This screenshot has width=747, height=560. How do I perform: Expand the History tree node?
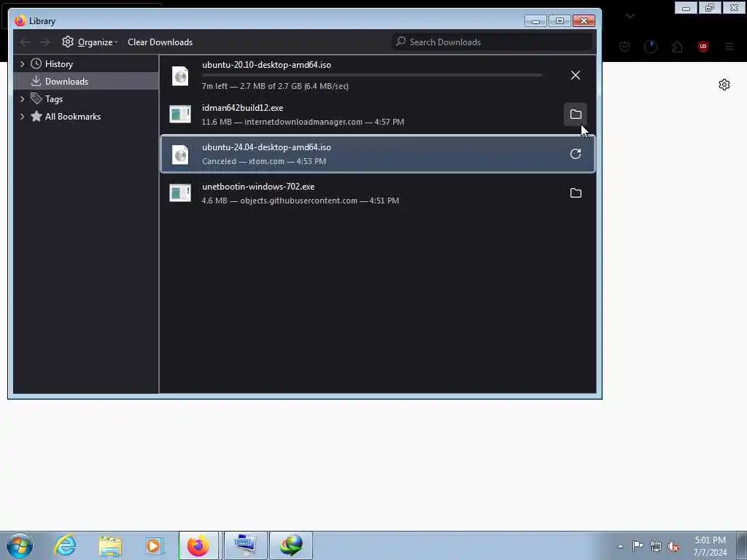coord(22,64)
